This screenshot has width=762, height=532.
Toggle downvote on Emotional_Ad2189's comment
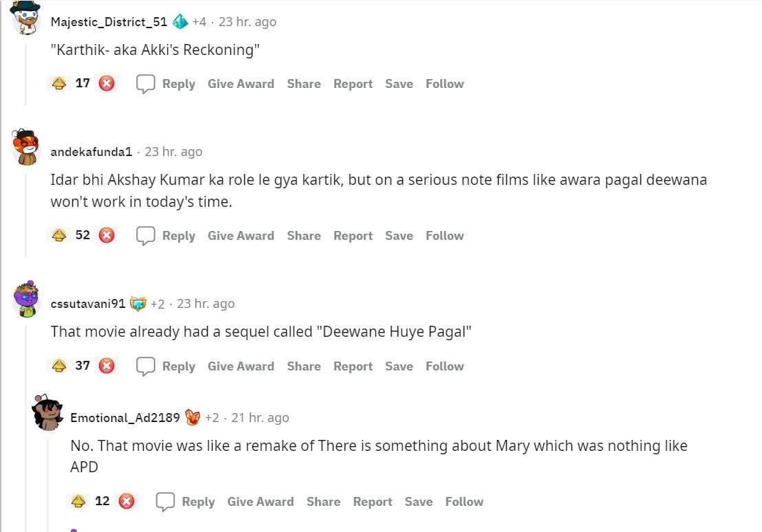pyautogui.click(x=126, y=501)
